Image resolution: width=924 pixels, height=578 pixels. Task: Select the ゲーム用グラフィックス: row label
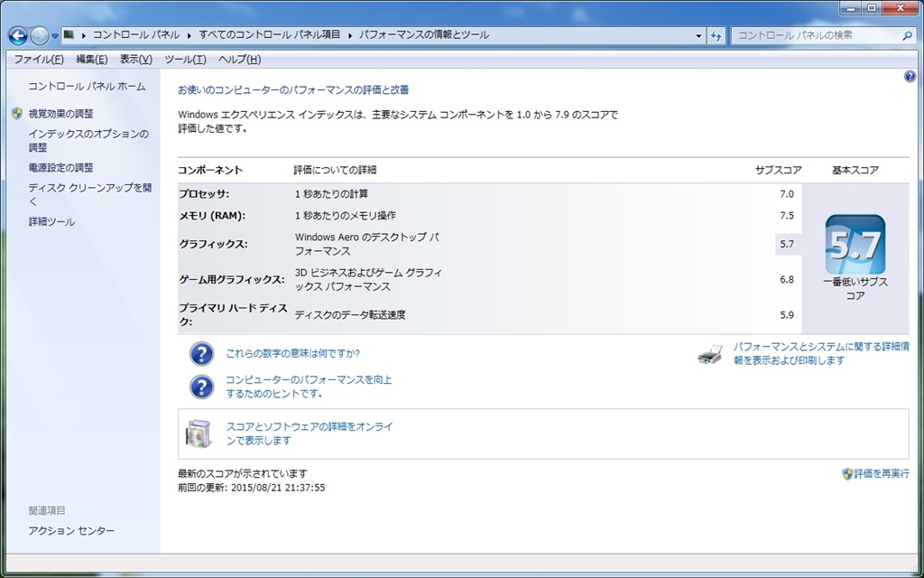pos(232,280)
